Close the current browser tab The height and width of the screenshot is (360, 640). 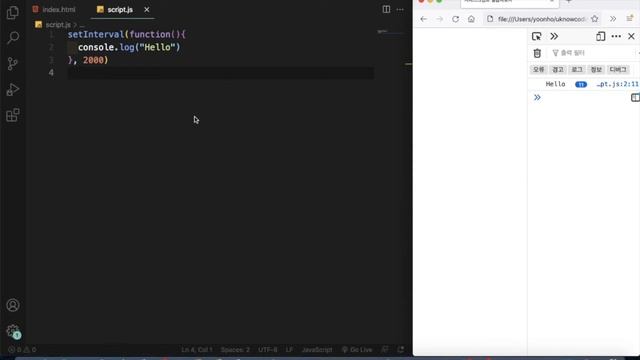[x=552, y=2]
